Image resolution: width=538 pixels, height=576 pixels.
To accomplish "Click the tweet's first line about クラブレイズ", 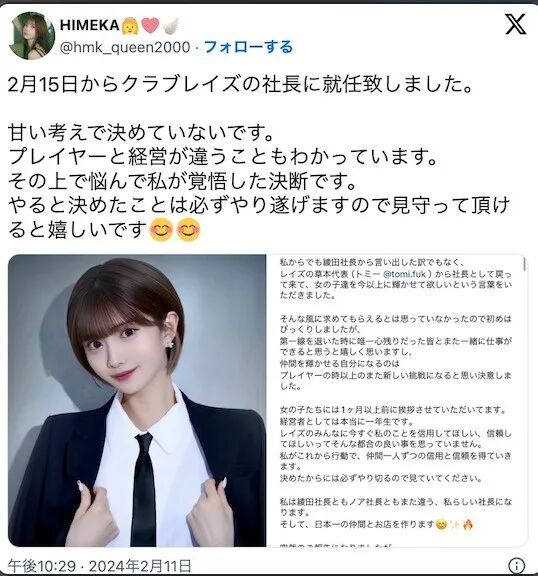I will click(240, 85).
